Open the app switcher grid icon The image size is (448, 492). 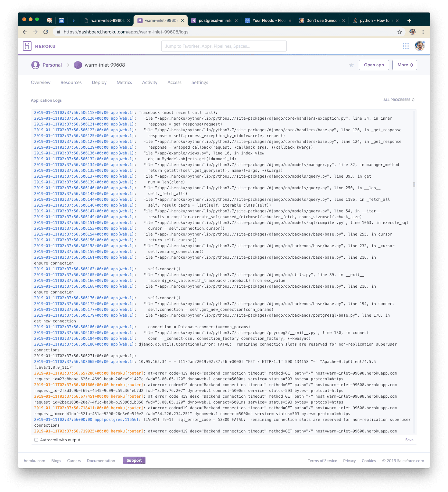tap(406, 46)
